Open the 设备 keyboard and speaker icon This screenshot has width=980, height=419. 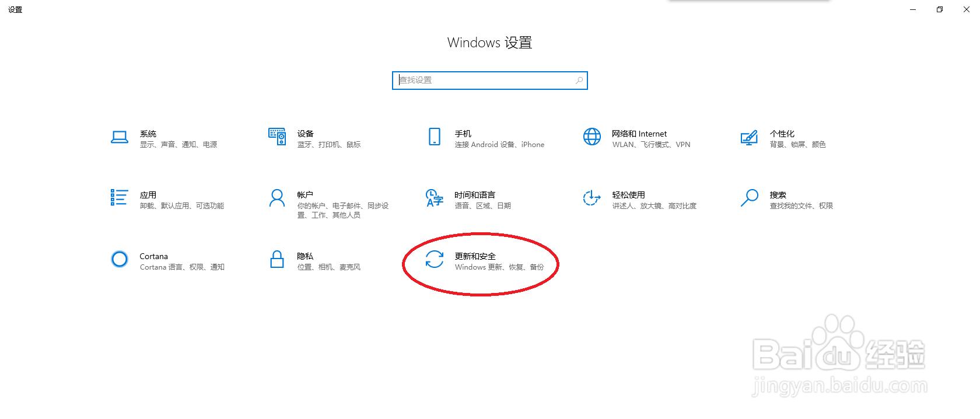(277, 137)
